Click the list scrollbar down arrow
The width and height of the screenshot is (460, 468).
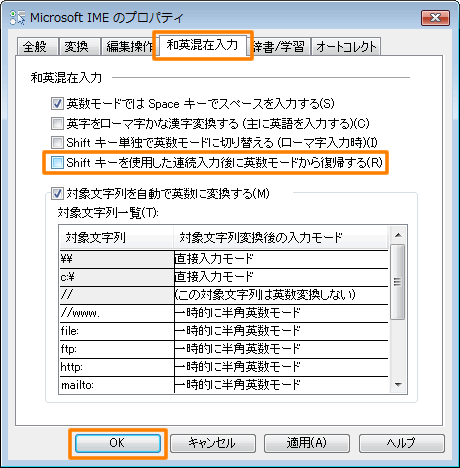click(398, 385)
